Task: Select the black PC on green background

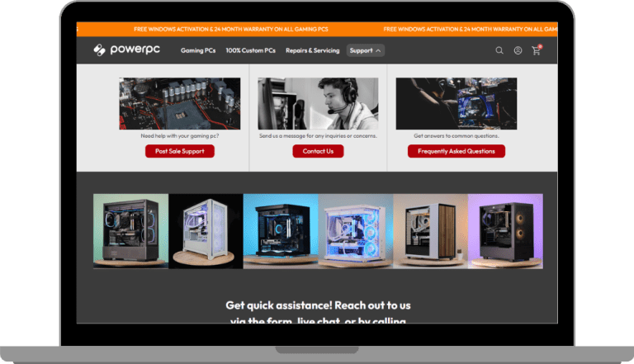Action: tap(131, 231)
